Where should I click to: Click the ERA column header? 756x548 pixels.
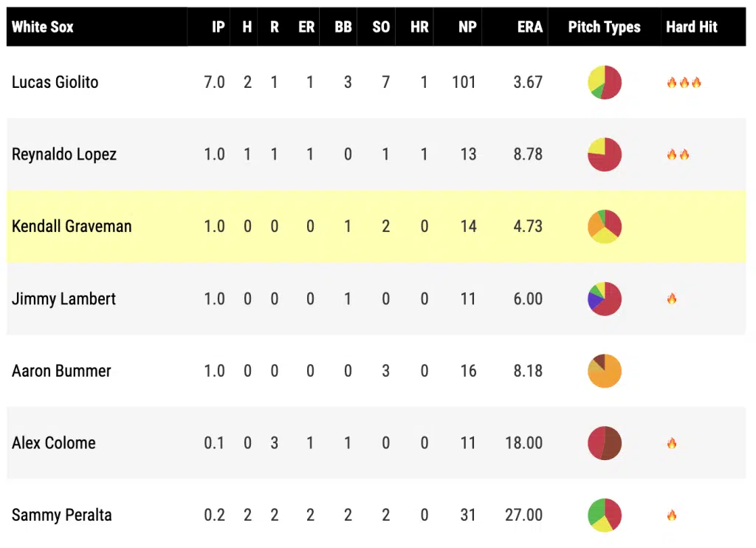(529, 27)
